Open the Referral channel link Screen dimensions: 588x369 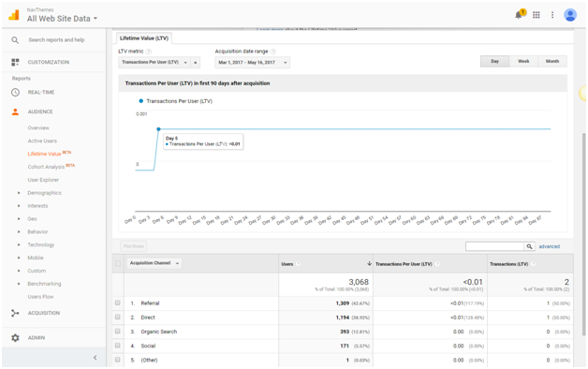click(x=150, y=303)
